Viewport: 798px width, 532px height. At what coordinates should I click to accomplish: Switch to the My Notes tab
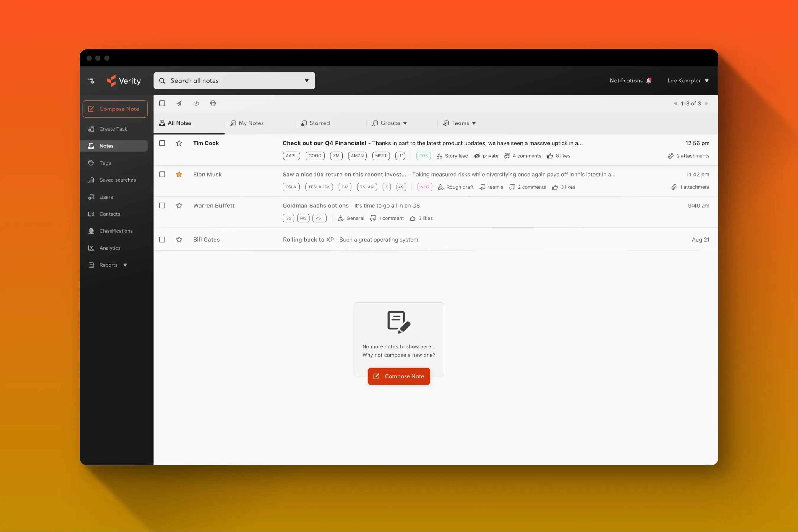pyautogui.click(x=251, y=123)
